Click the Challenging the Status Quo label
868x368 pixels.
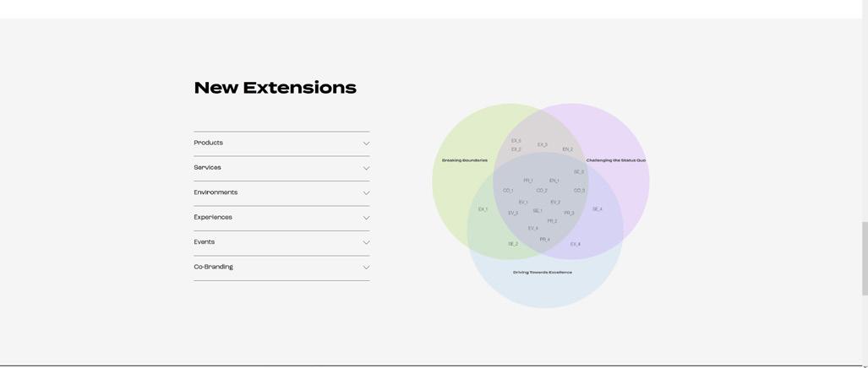(615, 160)
